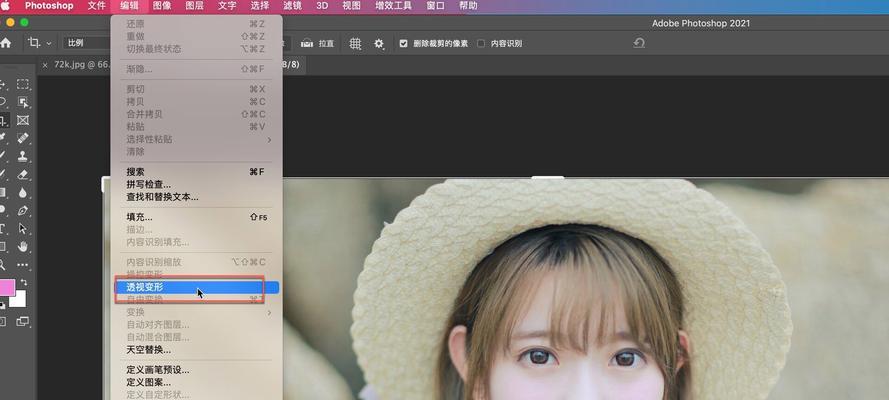Open the Edit Toolbar three-dots button
Viewport: 889px width, 400px height.
(x=23, y=265)
